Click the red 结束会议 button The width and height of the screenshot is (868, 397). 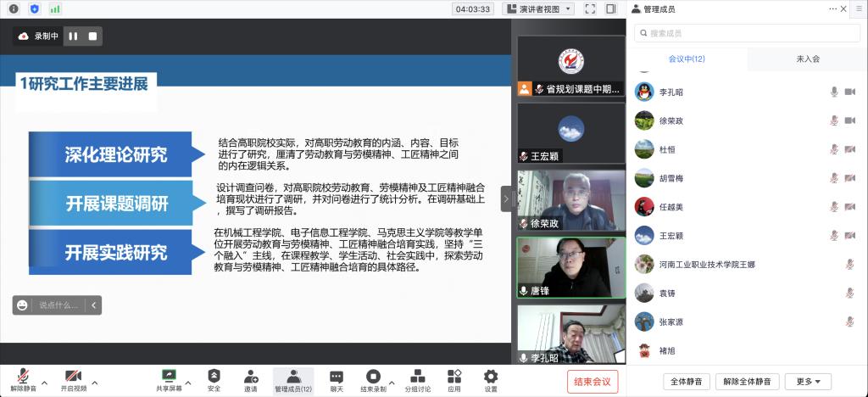[593, 381]
